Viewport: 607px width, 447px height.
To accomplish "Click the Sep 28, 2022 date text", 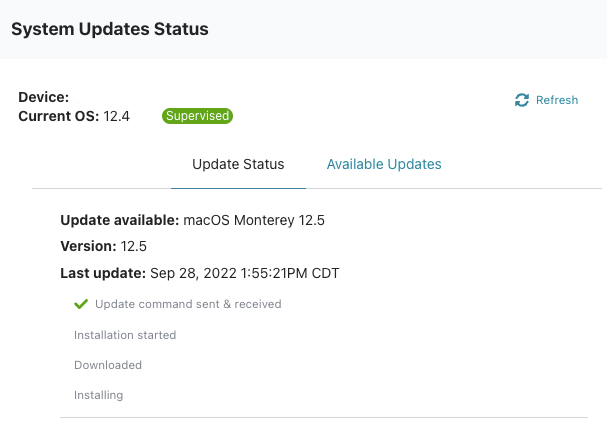I will (x=193, y=273).
